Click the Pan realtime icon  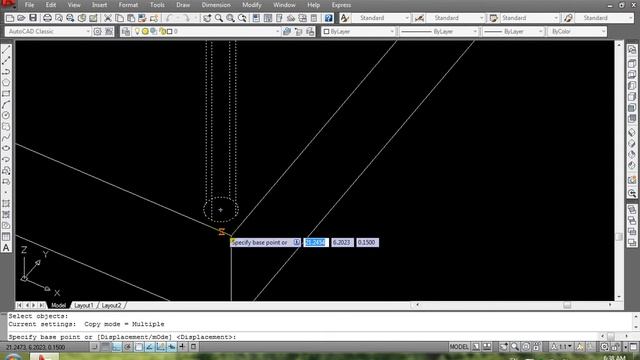[x=207, y=18]
